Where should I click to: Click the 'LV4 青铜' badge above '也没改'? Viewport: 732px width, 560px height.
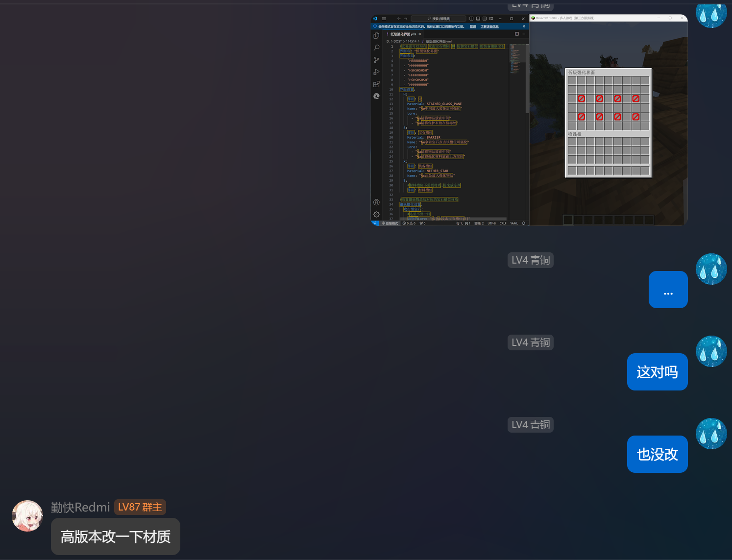pos(531,425)
